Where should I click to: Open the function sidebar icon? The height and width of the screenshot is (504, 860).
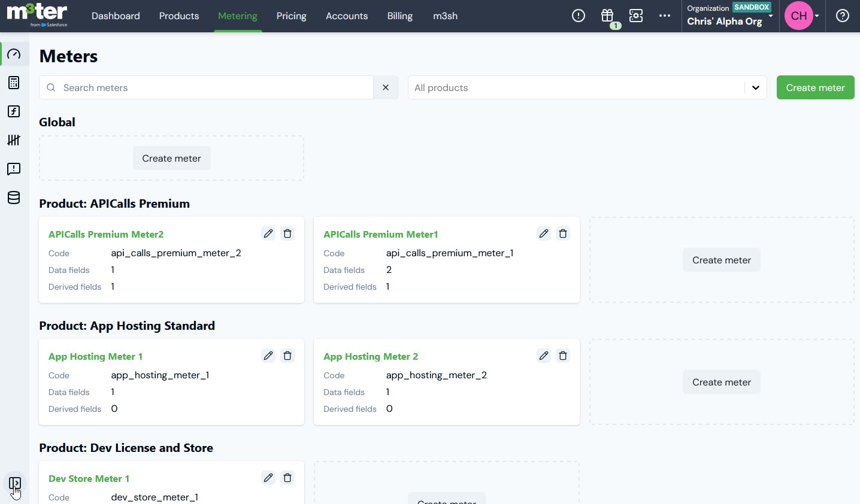(14, 111)
